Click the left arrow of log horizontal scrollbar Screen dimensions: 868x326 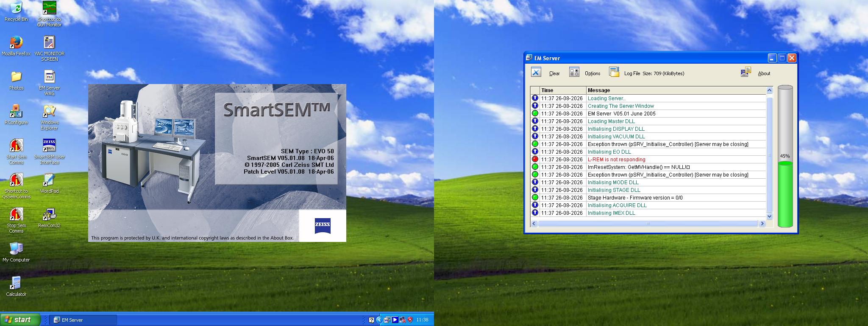point(534,223)
